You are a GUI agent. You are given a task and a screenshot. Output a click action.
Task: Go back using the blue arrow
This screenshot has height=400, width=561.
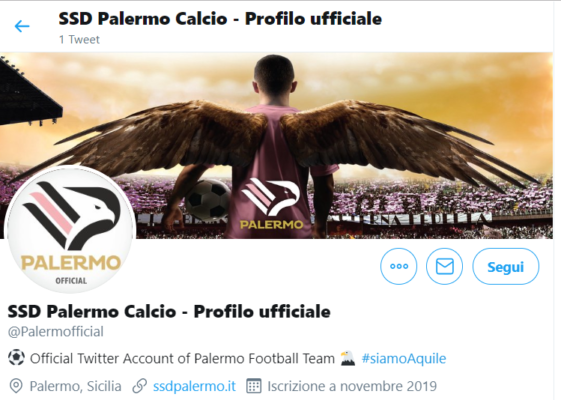click(x=22, y=26)
